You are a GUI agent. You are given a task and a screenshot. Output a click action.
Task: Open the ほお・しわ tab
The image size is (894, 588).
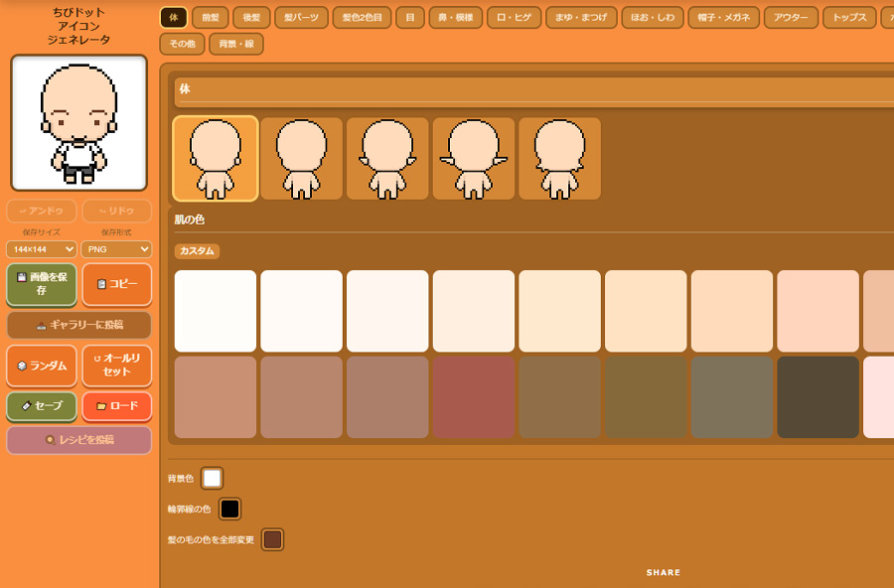[653, 18]
